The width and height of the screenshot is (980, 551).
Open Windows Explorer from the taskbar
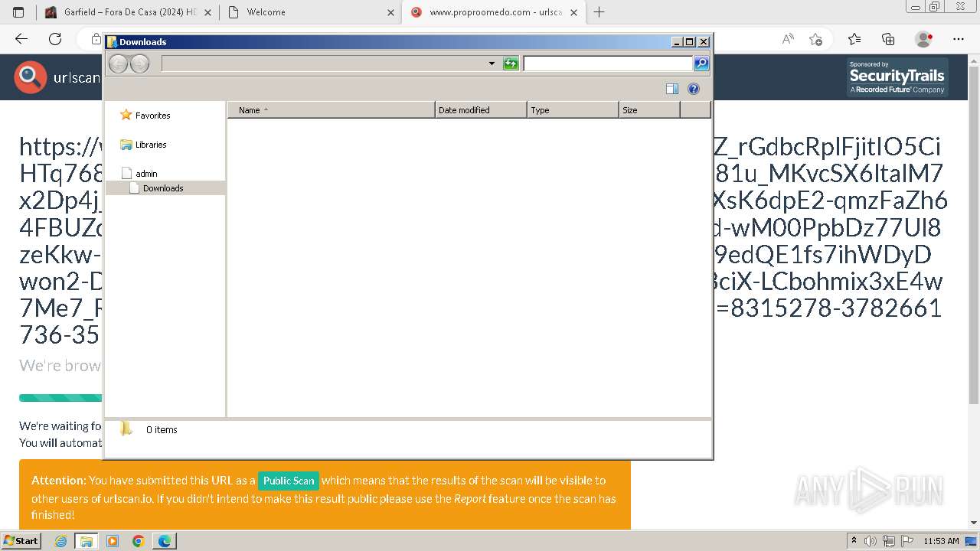click(x=87, y=541)
